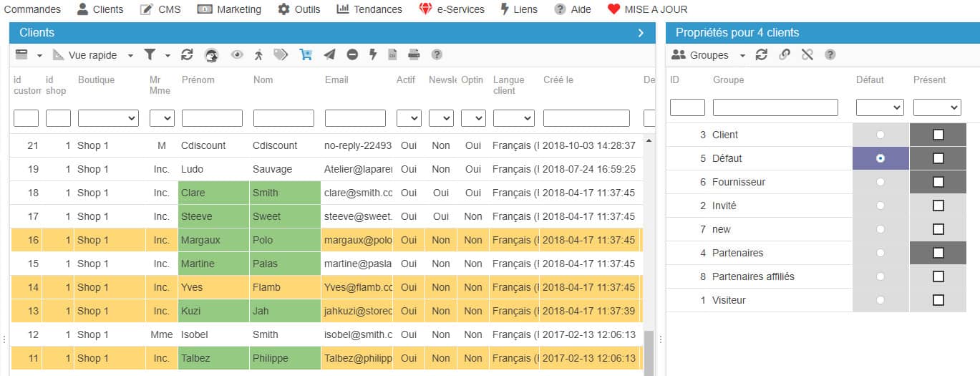
Task: Check the Présent box for Visiteur group
Action: click(x=938, y=300)
